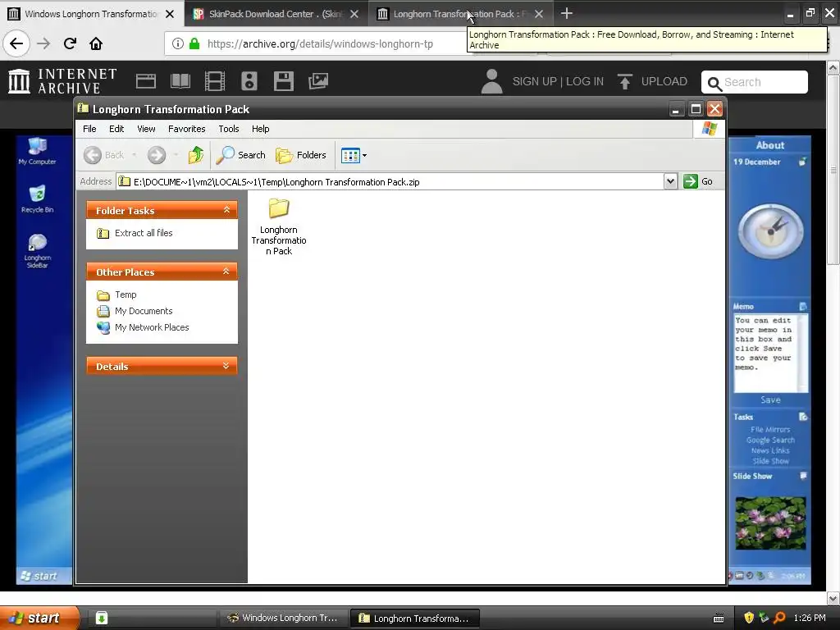Image resolution: width=840 pixels, height=630 pixels.
Task: Click the Explorer Forward button
Action: [157, 155]
